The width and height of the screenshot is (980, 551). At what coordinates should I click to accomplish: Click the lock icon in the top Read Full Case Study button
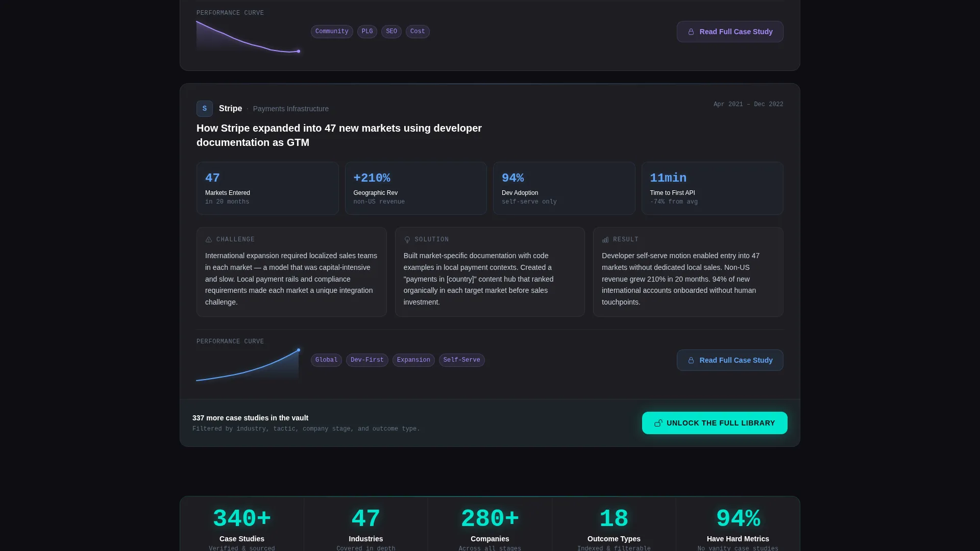coord(691,32)
